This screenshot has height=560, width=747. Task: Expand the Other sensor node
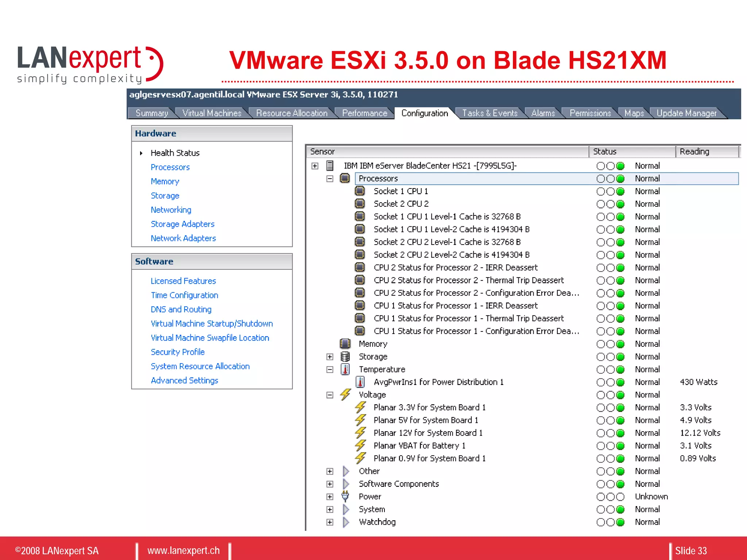(x=330, y=471)
